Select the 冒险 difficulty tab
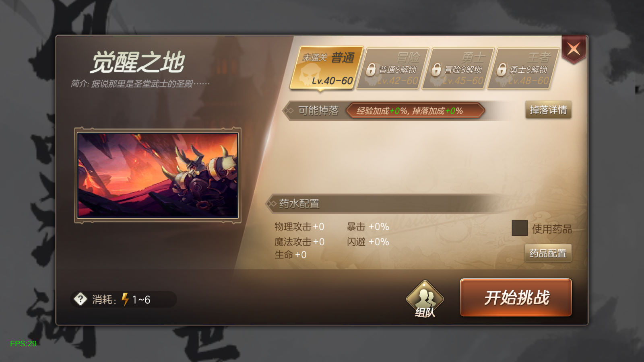Viewport: 644px width, 362px height. pos(392,68)
